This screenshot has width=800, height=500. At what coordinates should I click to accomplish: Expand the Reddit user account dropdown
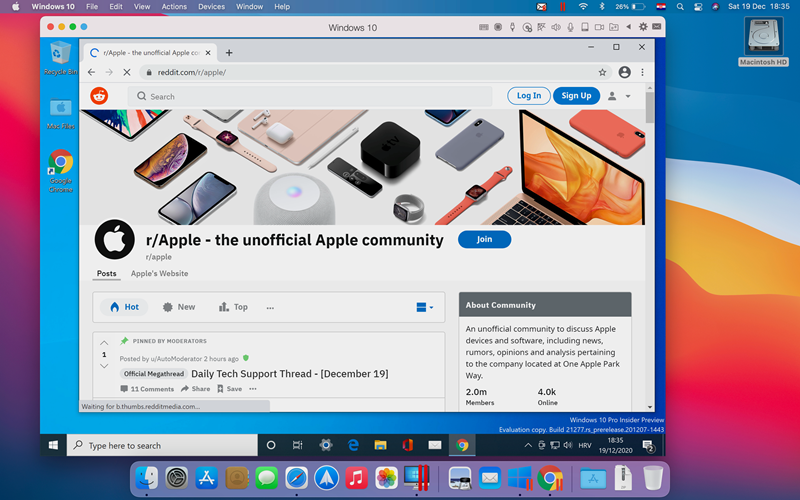[x=619, y=96]
